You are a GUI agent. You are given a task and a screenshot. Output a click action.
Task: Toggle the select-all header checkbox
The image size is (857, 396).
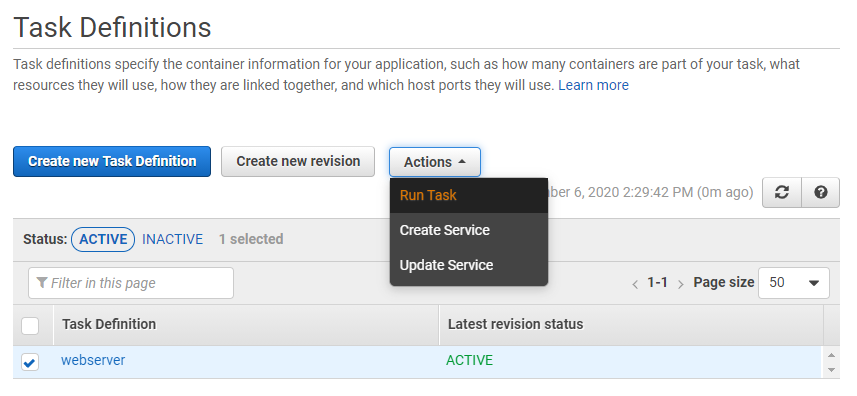(30, 326)
